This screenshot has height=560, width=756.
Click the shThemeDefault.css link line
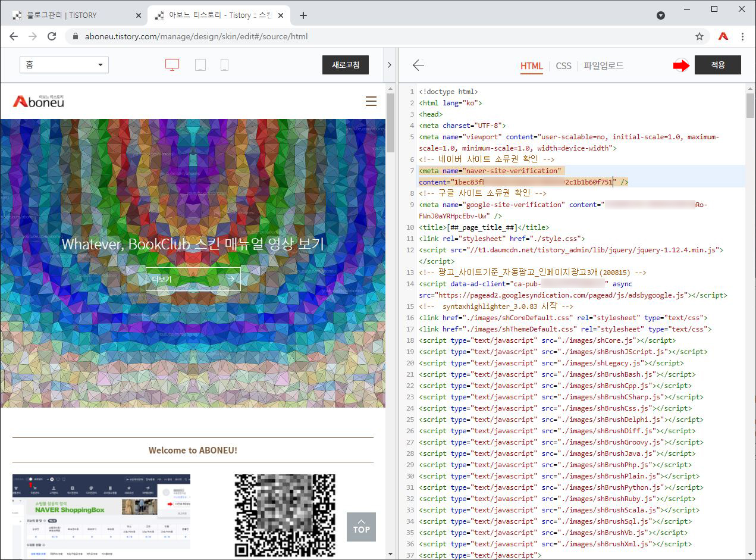pyautogui.click(x=565, y=329)
